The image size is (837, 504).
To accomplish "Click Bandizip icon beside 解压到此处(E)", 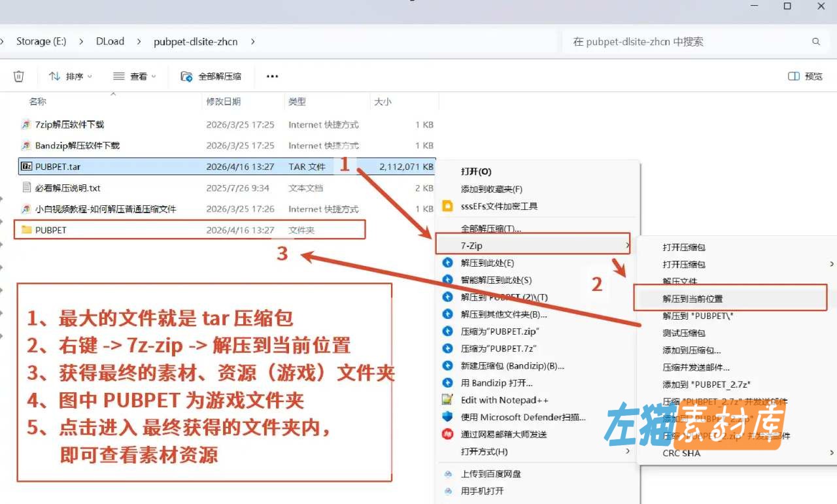I will (x=447, y=263).
